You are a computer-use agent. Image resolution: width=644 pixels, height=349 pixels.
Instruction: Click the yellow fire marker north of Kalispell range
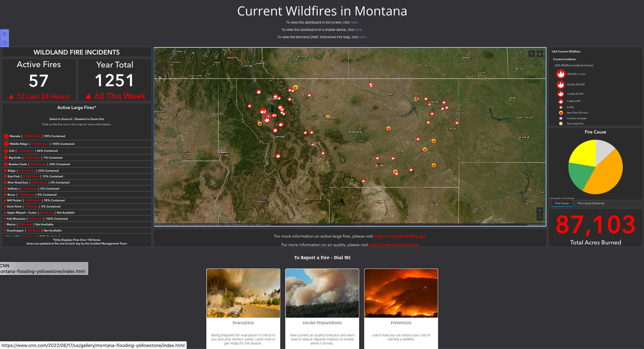pos(295,87)
